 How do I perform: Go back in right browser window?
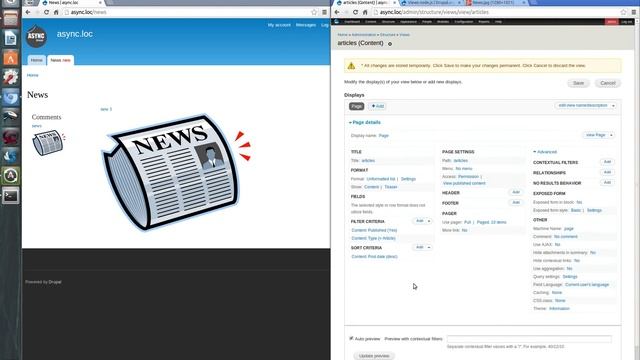click(337, 12)
